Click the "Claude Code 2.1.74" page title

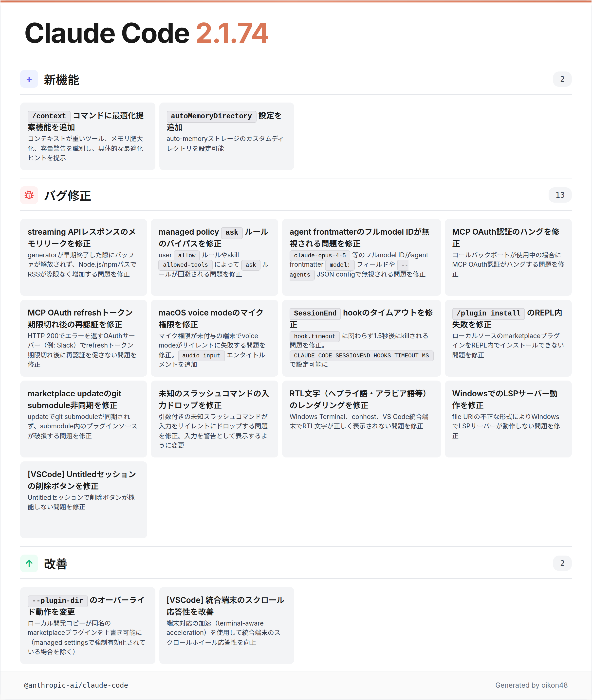pyautogui.click(x=146, y=33)
